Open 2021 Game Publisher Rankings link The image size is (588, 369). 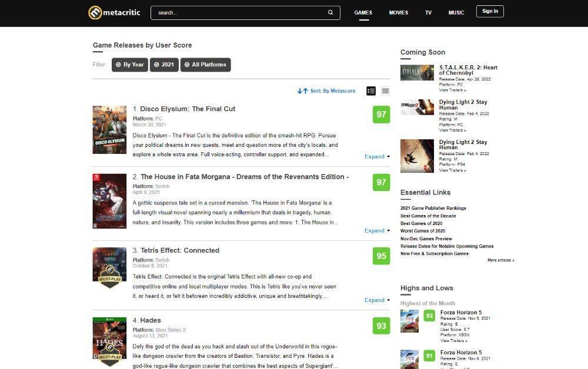(x=433, y=208)
